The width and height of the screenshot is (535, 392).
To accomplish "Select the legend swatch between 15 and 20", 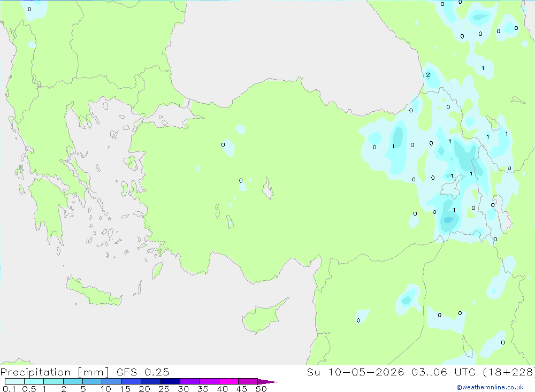I will [132, 381].
